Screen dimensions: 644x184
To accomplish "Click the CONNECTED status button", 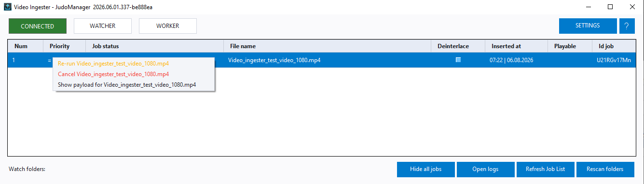I will click(x=37, y=26).
